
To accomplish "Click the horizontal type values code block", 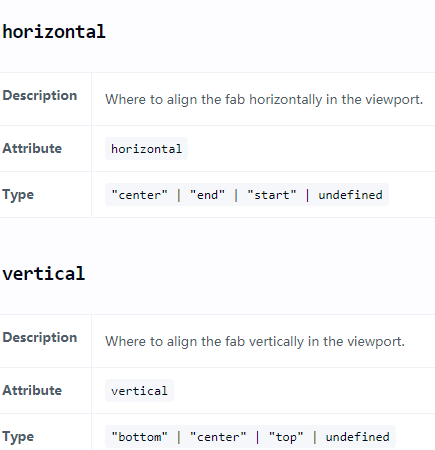I will pyautogui.click(x=247, y=195).
